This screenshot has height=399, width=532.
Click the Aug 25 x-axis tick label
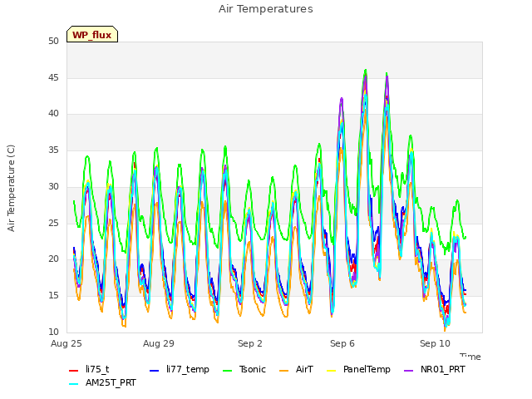(66, 343)
